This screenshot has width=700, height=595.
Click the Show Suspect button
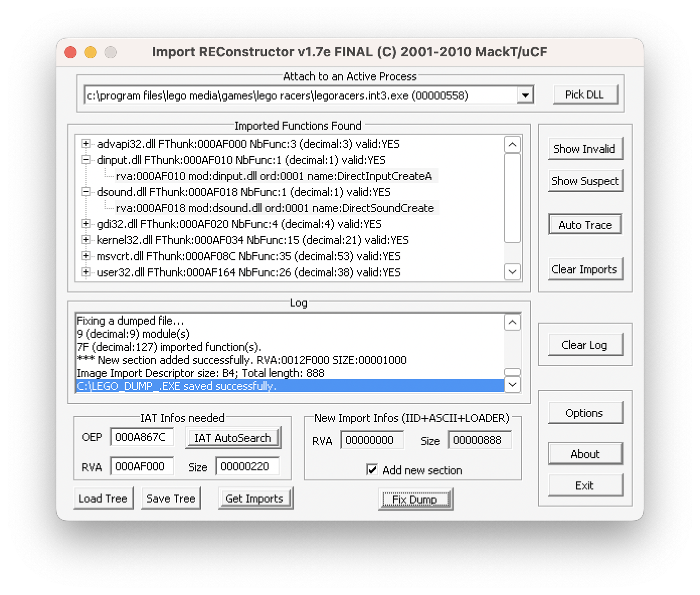[585, 181]
